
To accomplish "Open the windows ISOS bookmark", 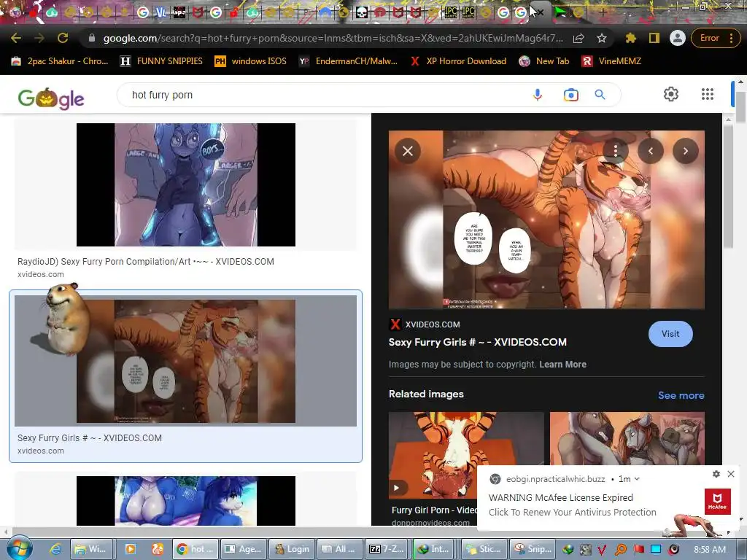I will (251, 61).
